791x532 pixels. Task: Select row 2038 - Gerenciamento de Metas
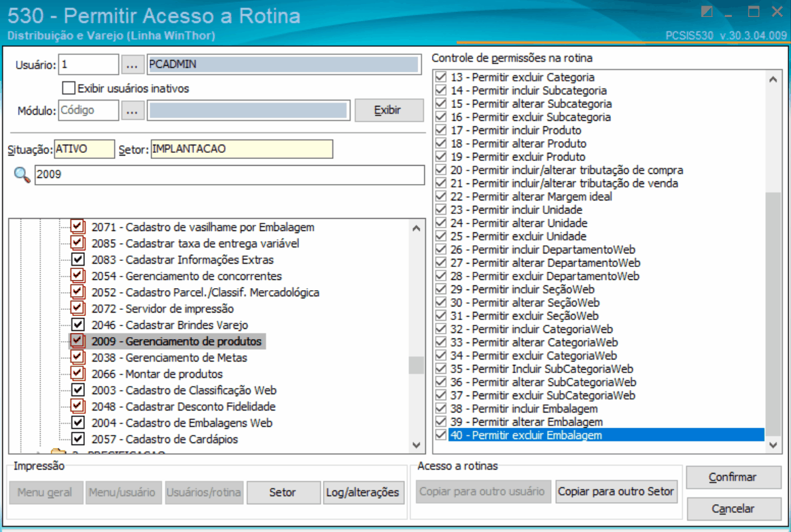[x=169, y=357]
